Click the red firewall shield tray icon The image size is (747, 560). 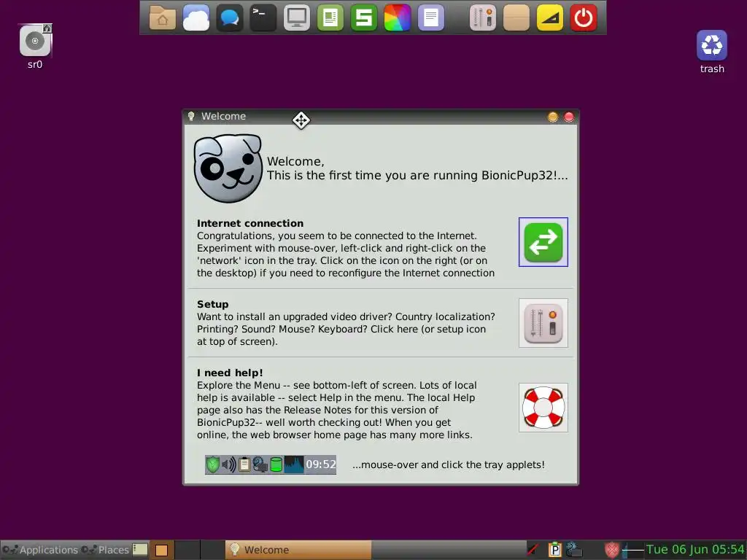coord(612,550)
